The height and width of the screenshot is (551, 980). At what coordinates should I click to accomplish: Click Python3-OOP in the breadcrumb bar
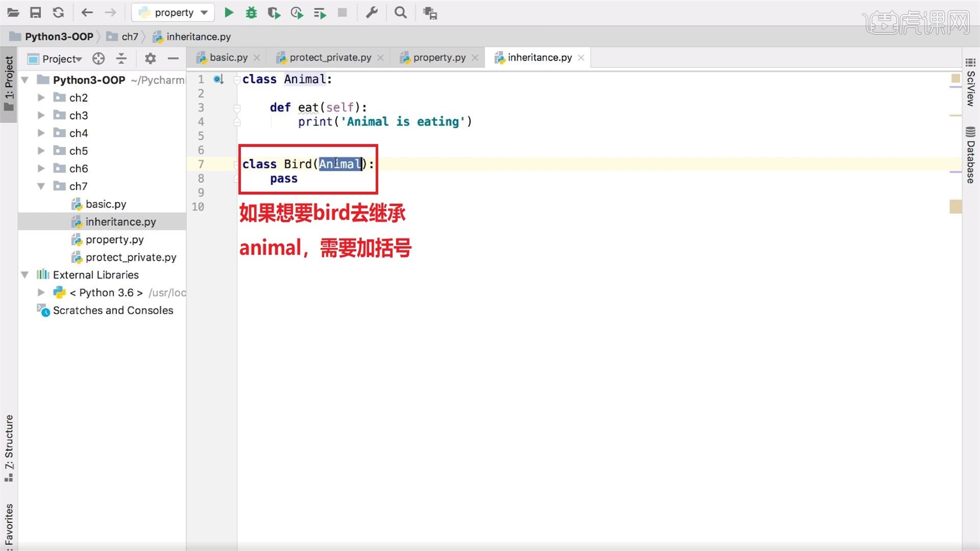(59, 36)
